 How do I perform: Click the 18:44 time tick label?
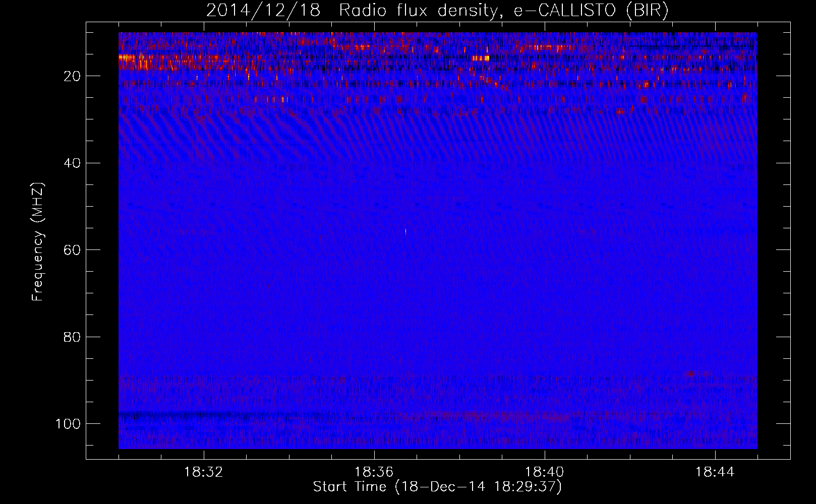[x=715, y=472]
